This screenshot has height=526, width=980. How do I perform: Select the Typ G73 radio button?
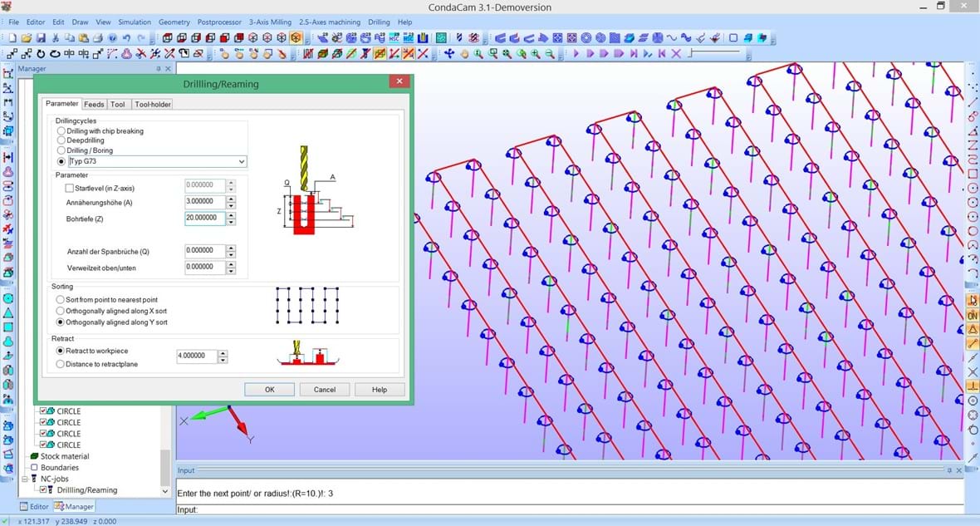[x=61, y=161]
